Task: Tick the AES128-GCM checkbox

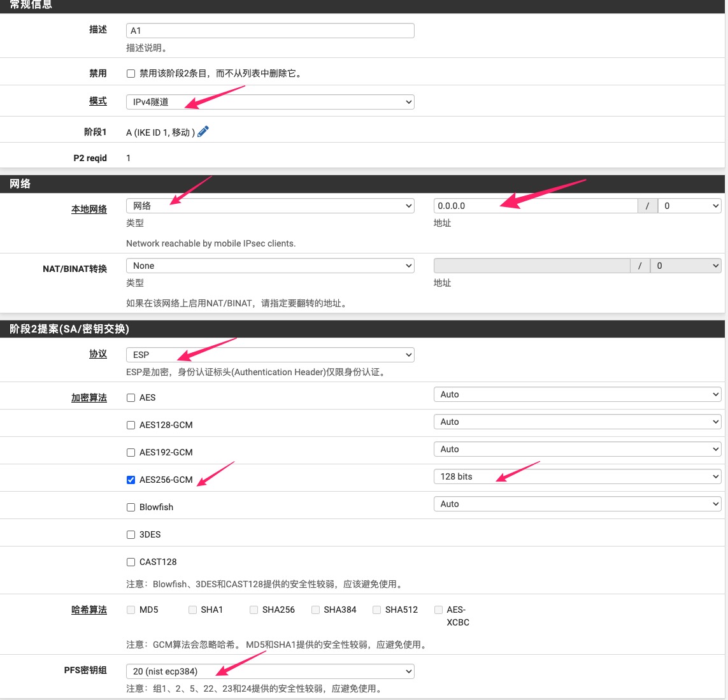Action: (131, 425)
